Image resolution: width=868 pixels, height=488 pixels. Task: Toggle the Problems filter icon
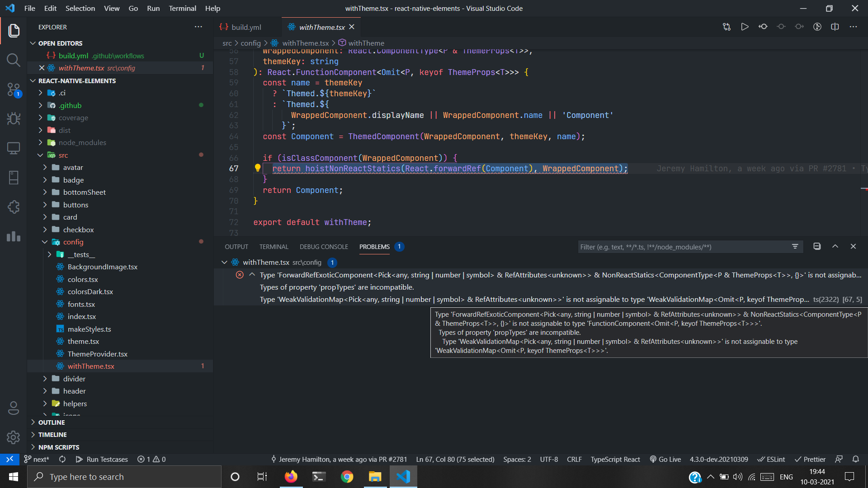(796, 247)
